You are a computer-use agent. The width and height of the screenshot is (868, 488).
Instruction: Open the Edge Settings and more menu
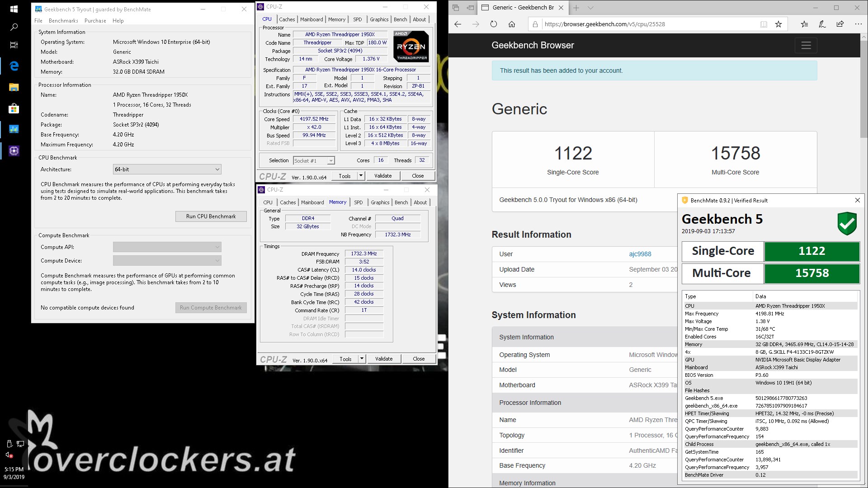click(x=858, y=24)
